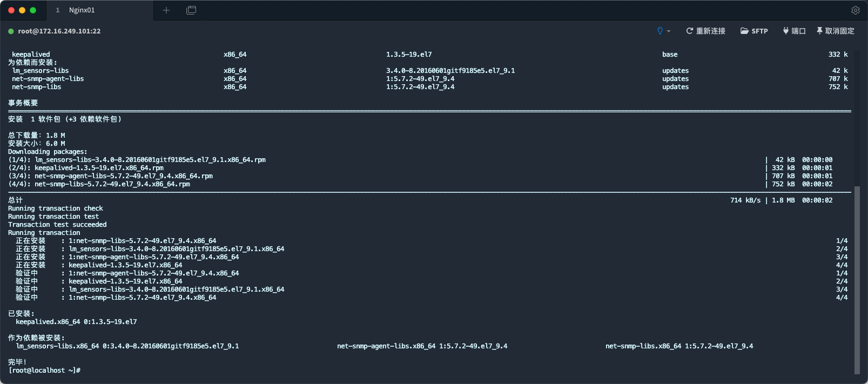Screen dimensions: 868x384
Task: Click the lightbulb hint icon
Action: pyautogui.click(x=660, y=31)
